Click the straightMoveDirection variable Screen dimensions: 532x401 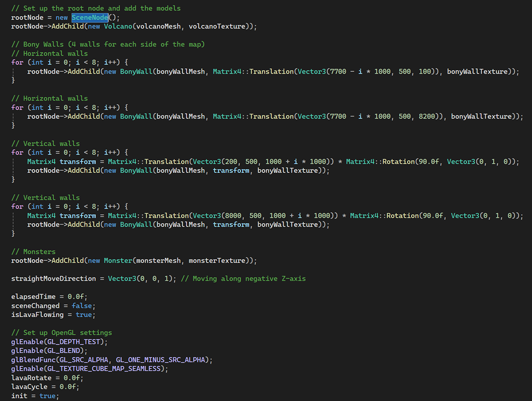click(54, 279)
